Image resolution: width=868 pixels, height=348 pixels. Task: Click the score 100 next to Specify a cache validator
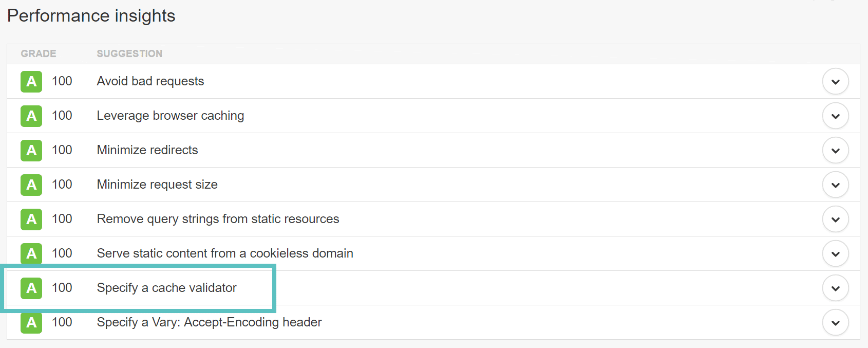click(62, 288)
